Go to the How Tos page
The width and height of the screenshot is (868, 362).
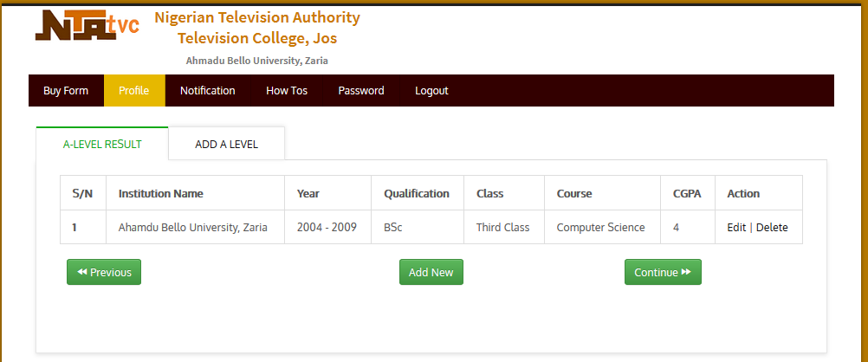click(287, 91)
